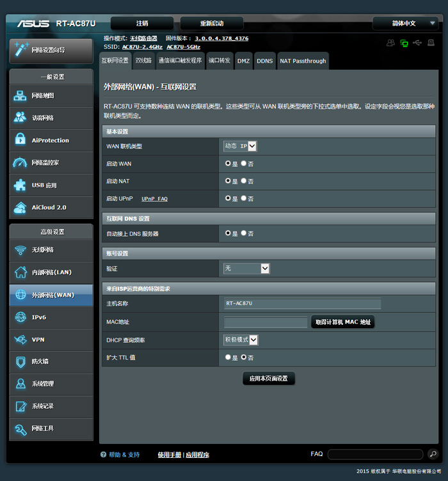Select 是 for 启动 UPnP
Screen dimensions: 448x481
[x=228, y=198]
